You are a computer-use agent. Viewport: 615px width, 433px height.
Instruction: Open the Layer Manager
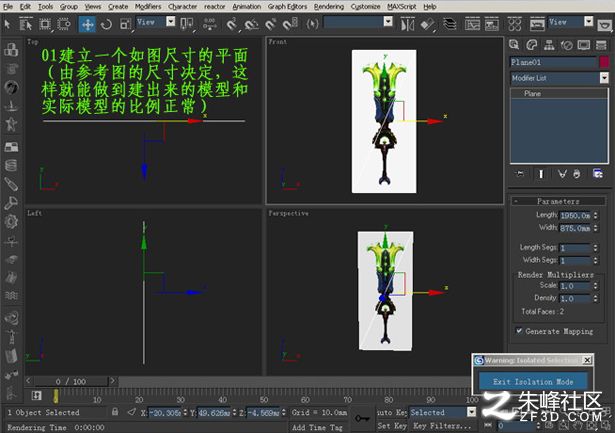[x=449, y=25]
